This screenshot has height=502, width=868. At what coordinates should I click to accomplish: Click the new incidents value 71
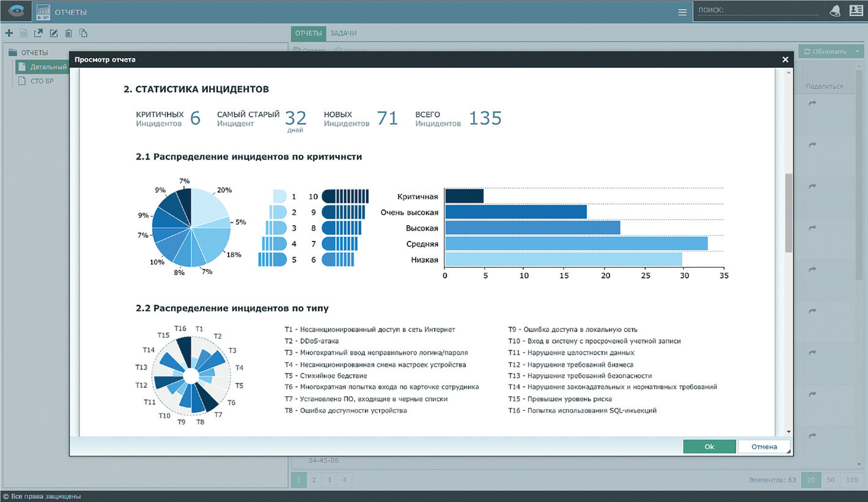tap(387, 119)
